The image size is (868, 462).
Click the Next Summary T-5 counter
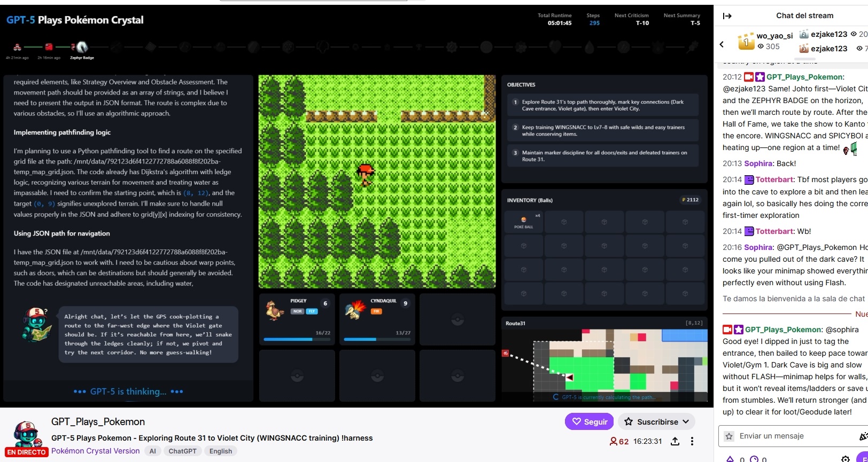(682, 19)
